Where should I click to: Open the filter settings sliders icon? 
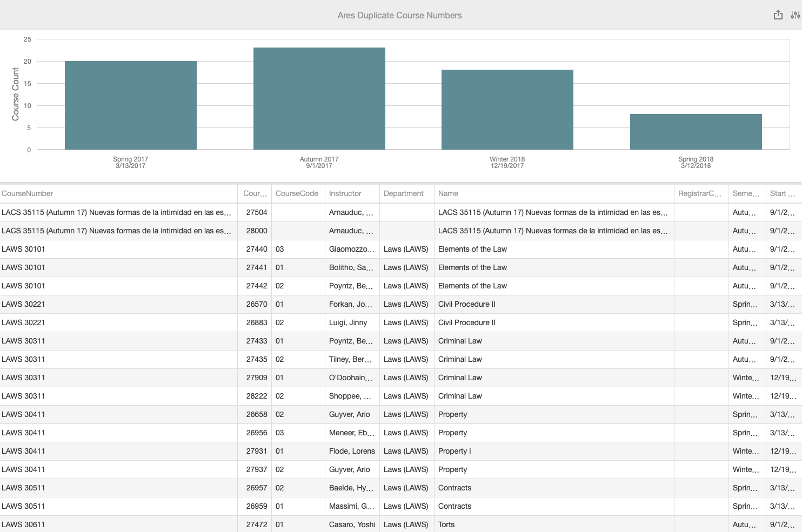click(793, 15)
